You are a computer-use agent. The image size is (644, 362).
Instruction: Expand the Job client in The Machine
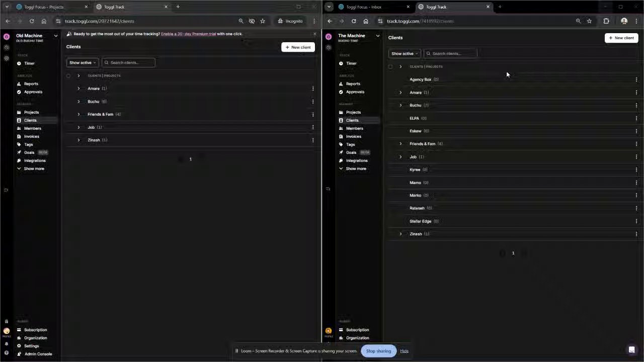pyautogui.click(x=400, y=157)
